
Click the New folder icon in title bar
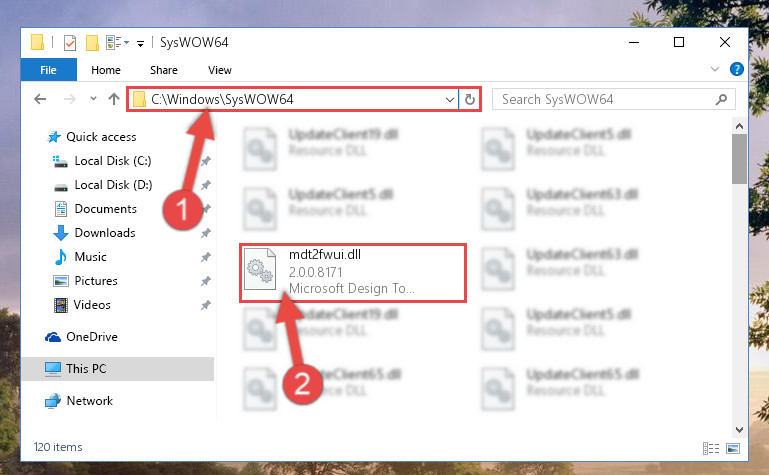tap(92, 43)
